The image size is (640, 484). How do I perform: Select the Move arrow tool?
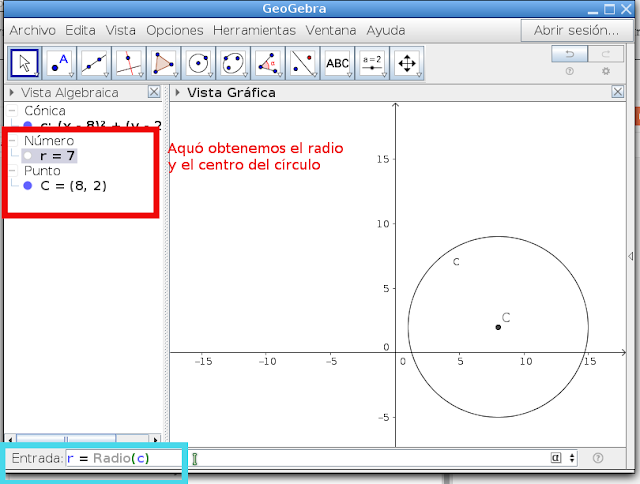(x=24, y=63)
